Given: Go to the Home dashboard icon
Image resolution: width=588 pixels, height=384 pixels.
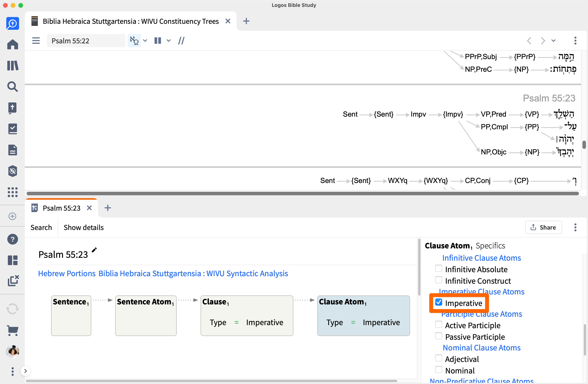Looking at the screenshot, I should coord(13,44).
